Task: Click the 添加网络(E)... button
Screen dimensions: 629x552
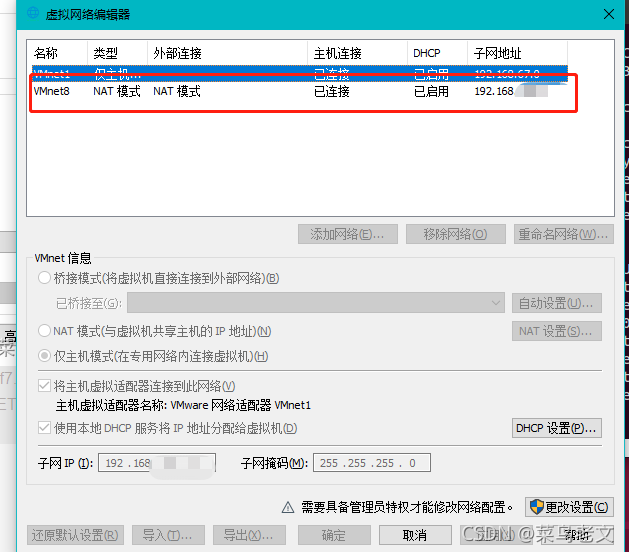Action: point(348,234)
